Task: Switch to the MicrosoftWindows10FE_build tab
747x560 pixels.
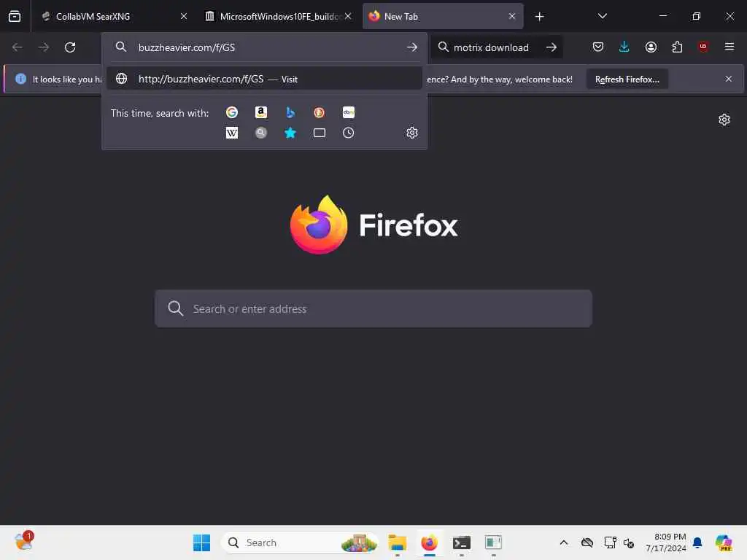Action: point(279,16)
